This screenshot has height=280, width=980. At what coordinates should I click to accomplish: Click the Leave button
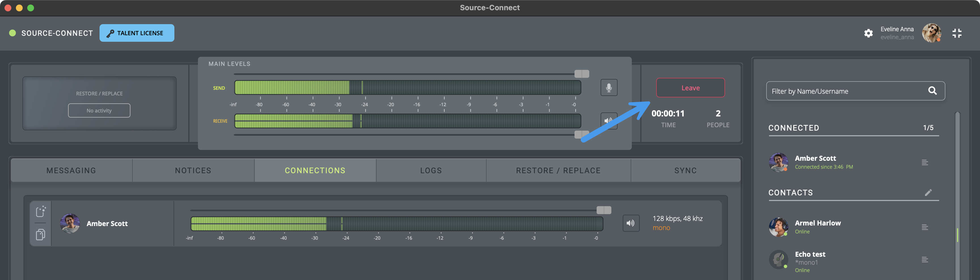690,88
